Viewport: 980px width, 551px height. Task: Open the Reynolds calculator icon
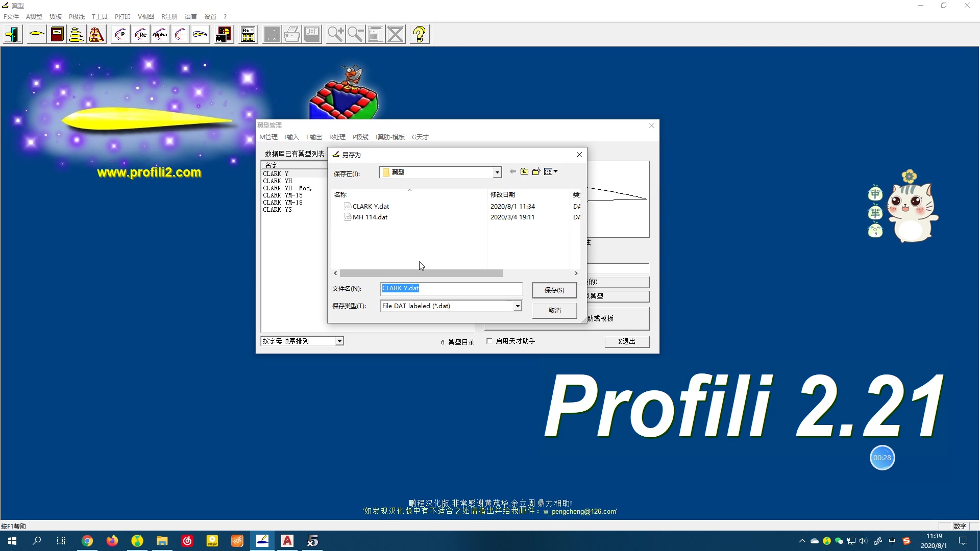tap(248, 35)
